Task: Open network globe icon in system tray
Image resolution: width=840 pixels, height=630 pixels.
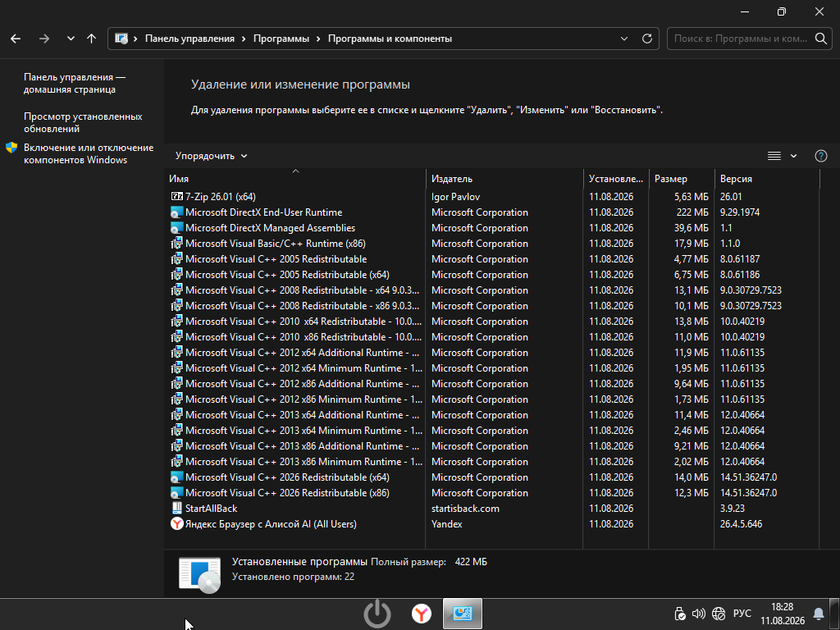Action: pos(719,614)
